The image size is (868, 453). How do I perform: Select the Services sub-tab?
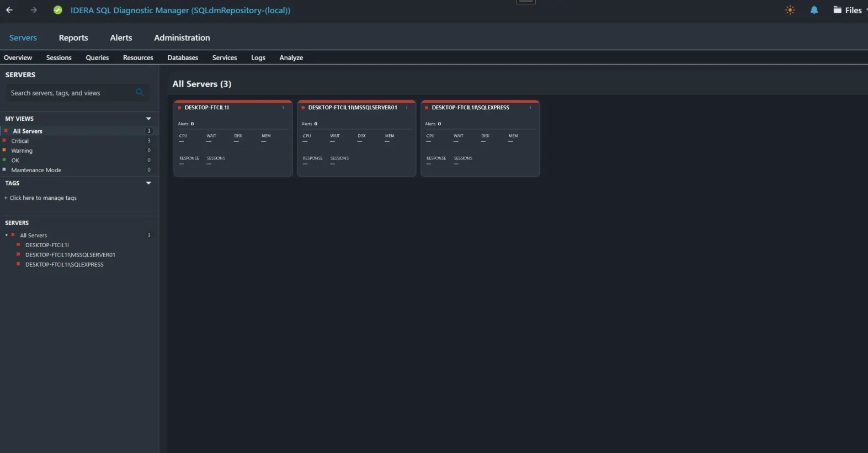tap(225, 57)
